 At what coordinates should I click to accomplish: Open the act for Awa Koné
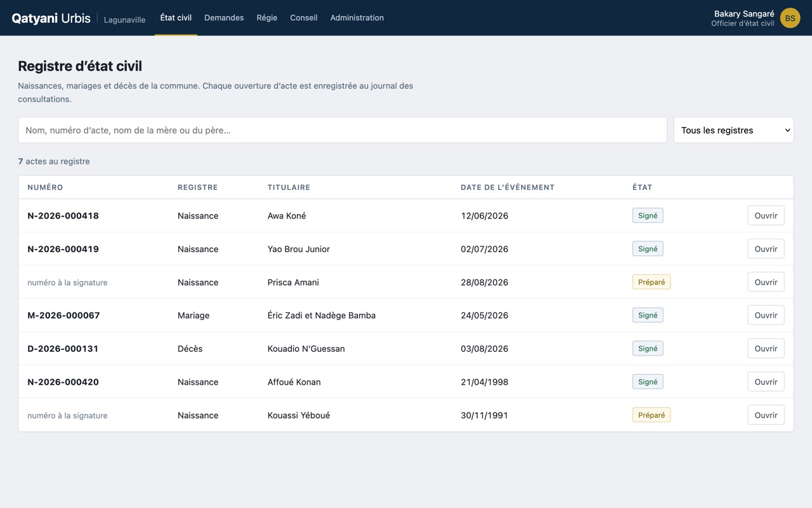coord(766,215)
